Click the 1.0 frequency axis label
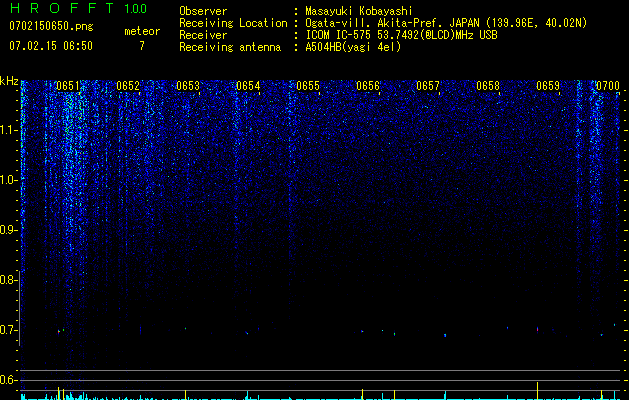 pyautogui.click(x=8, y=180)
